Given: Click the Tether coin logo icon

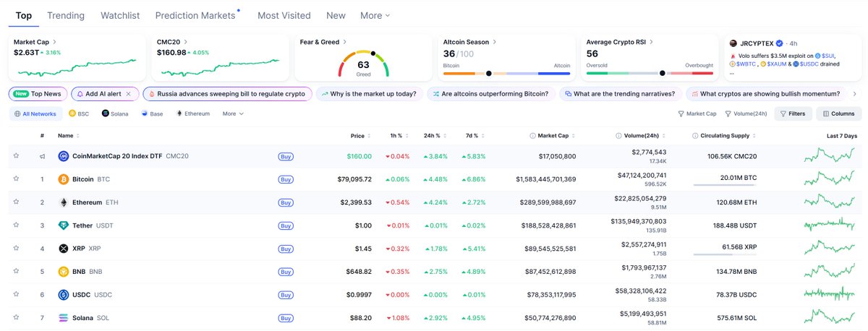Looking at the screenshot, I should (x=64, y=225).
